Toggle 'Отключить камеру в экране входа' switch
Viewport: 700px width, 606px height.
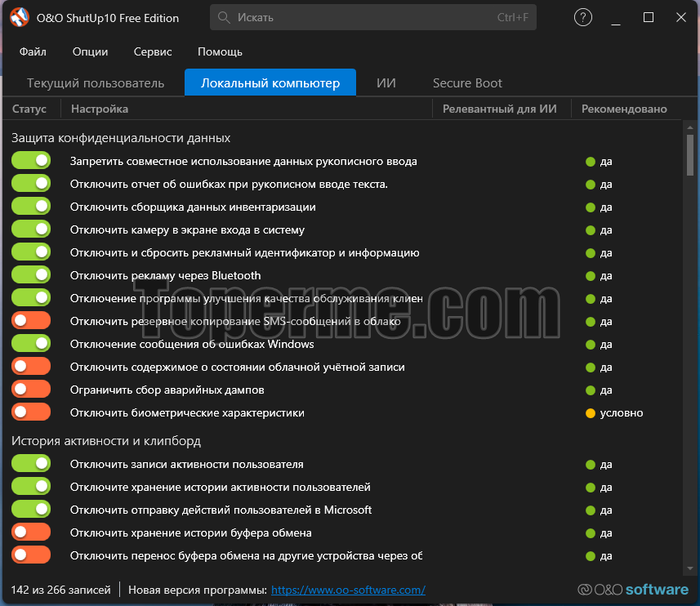31,229
